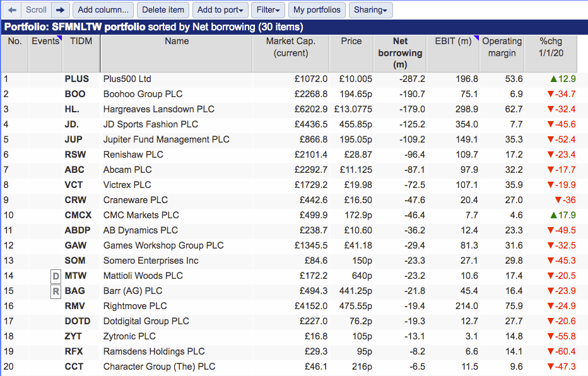
Task: Open the Filter dropdown menu
Action: click(268, 10)
